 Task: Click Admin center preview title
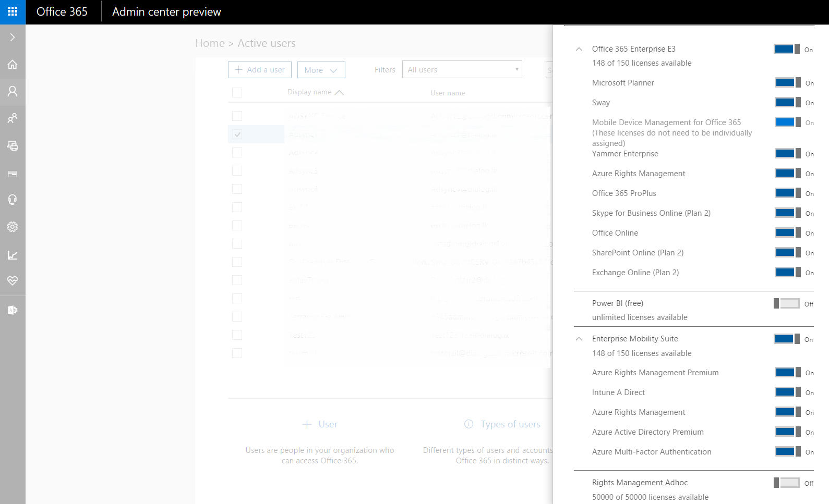coord(166,11)
